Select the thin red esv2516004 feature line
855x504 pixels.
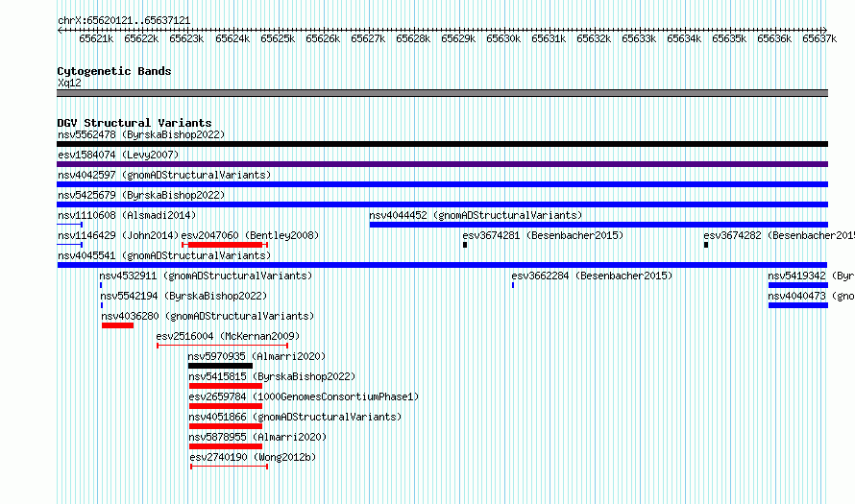[x=223, y=346]
